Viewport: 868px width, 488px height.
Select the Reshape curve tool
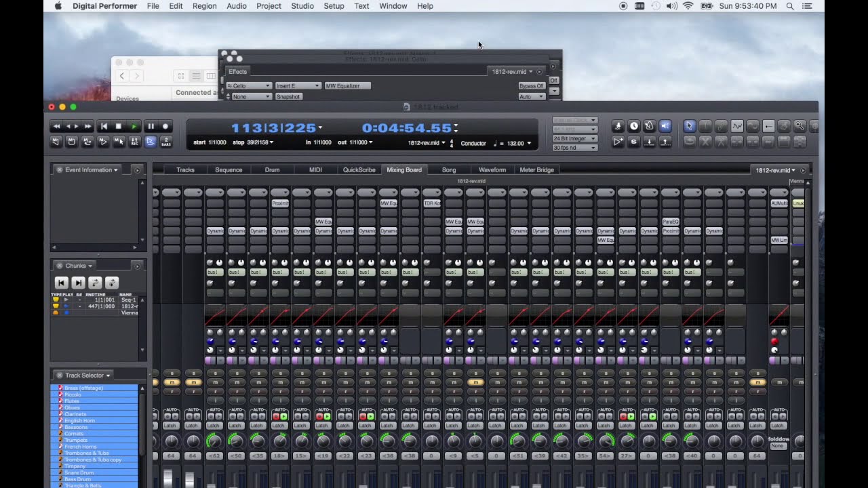pyautogui.click(x=736, y=126)
